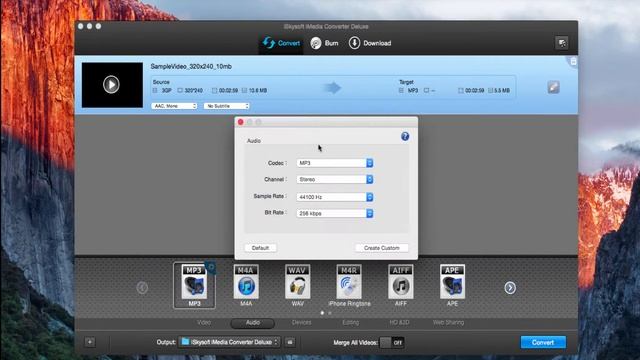Expand the Sample Rate 44100 Hz dropdown
Image resolution: width=640 pixels, height=360 pixels.
pyautogui.click(x=335, y=197)
